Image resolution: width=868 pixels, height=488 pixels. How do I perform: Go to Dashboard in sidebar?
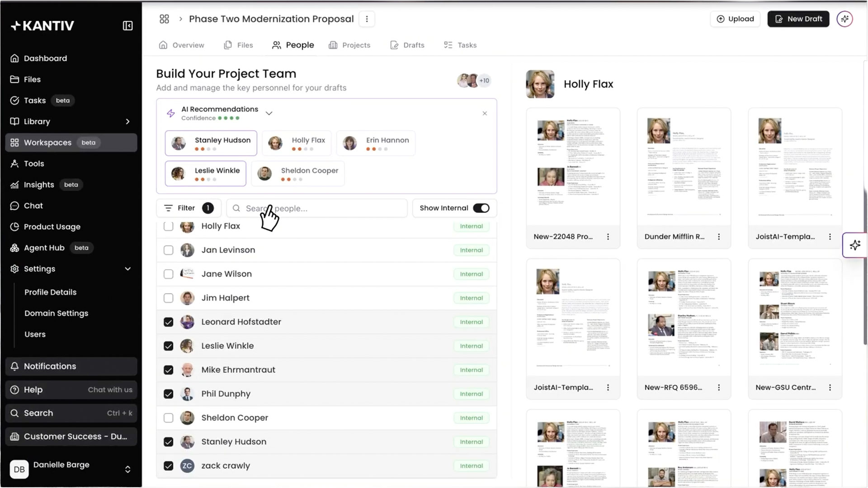tap(71, 58)
